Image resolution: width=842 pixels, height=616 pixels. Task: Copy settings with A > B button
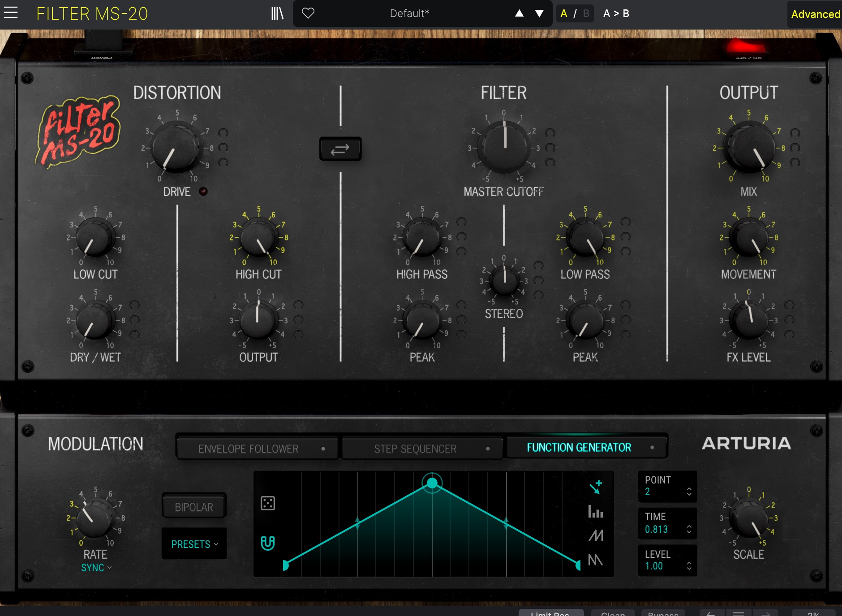tap(616, 13)
